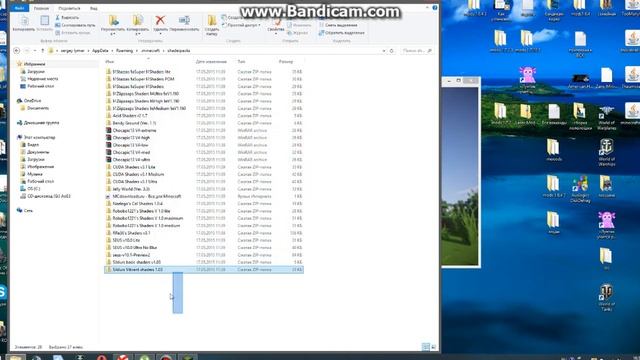The height and width of the screenshot is (360, 640).
Task: Select the file Acid Shaders v2.1.7
Action: pos(204,116)
